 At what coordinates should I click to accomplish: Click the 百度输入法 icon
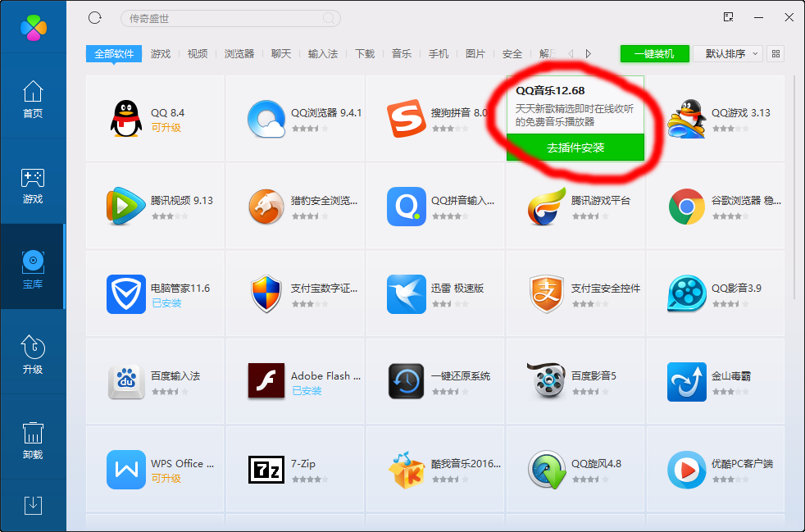pos(125,382)
